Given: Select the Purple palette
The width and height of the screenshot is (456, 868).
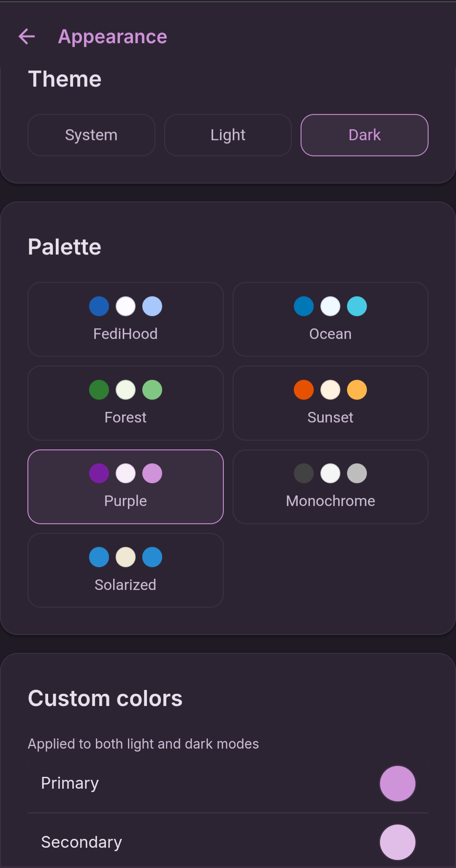Looking at the screenshot, I should tap(125, 487).
